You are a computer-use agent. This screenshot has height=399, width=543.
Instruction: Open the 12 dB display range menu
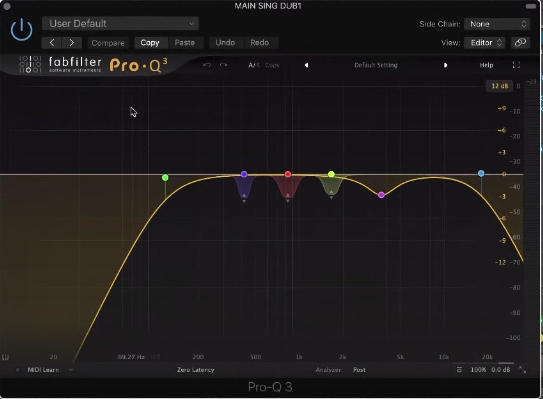point(500,86)
